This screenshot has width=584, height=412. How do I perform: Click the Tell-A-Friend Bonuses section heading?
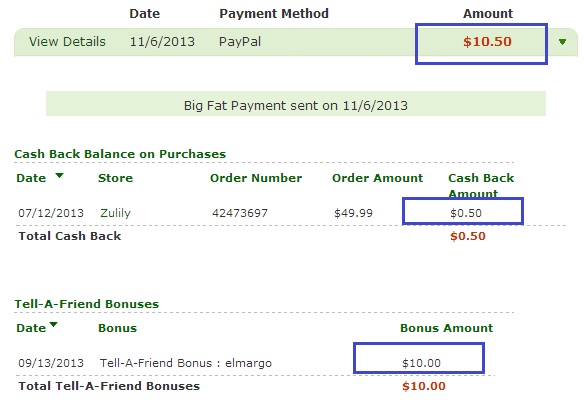86,304
